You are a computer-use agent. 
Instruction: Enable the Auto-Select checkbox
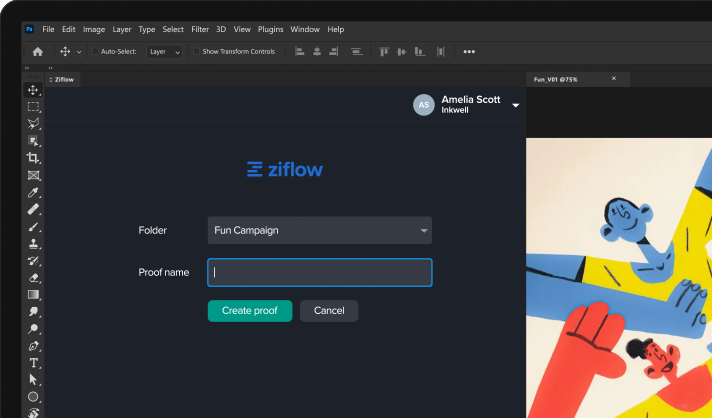click(x=96, y=51)
